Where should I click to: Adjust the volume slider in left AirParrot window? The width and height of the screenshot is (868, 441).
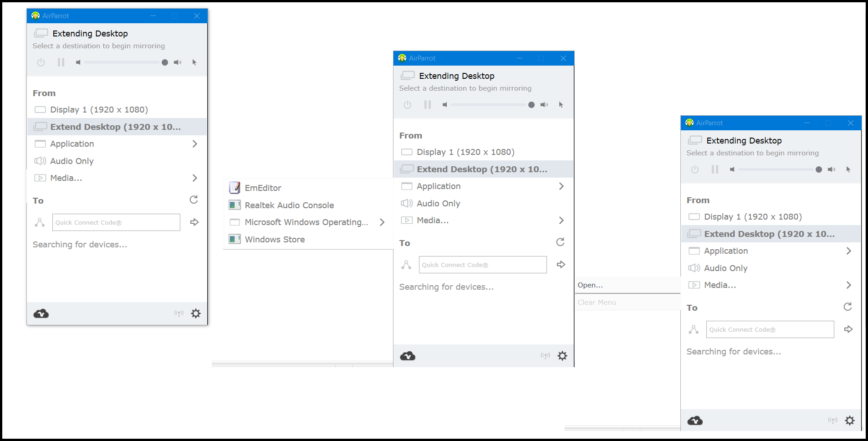(126, 62)
